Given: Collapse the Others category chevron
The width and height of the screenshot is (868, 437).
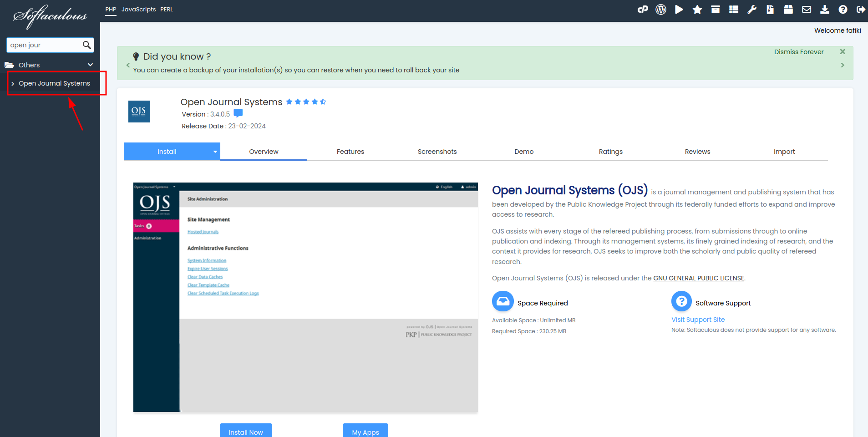Looking at the screenshot, I should click(x=90, y=65).
